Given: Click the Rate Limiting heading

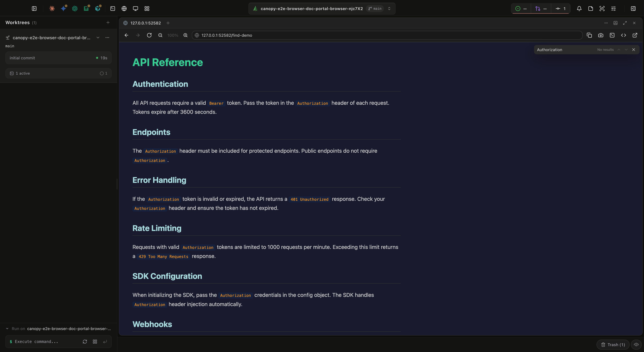Looking at the screenshot, I should [157, 228].
